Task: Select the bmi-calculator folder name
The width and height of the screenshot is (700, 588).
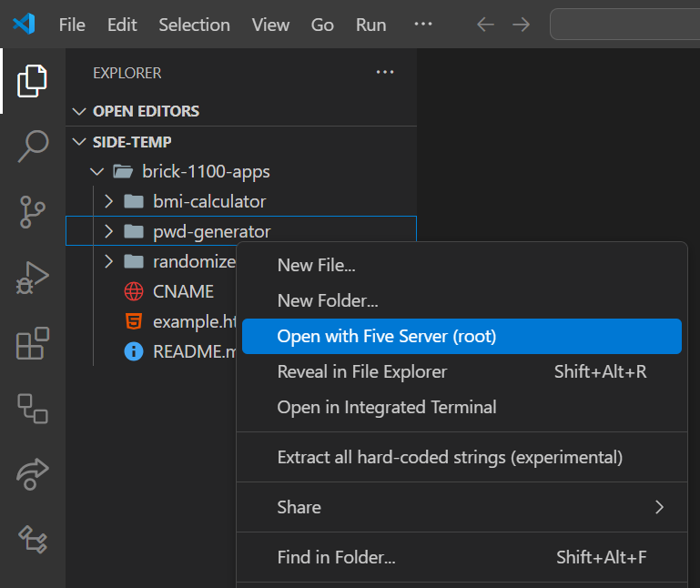Action: [209, 201]
